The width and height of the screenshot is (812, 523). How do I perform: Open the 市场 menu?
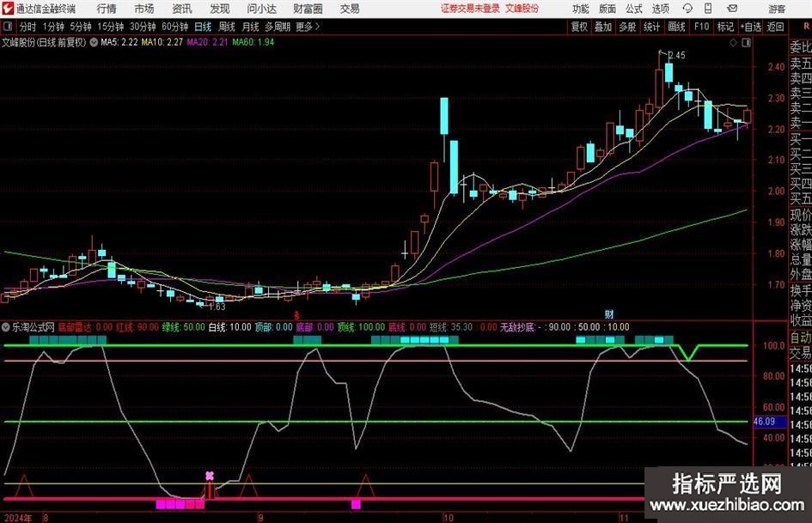(144, 9)
